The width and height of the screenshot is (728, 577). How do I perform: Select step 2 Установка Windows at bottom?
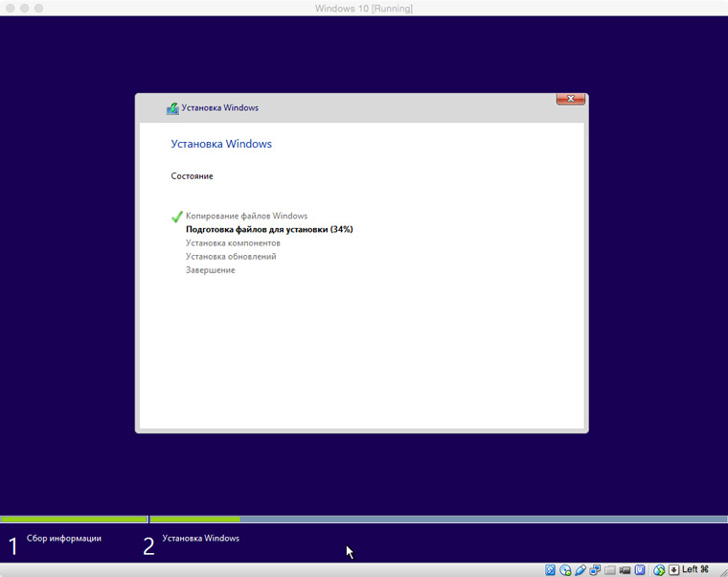pyautogui.click(x=200, y=539)
